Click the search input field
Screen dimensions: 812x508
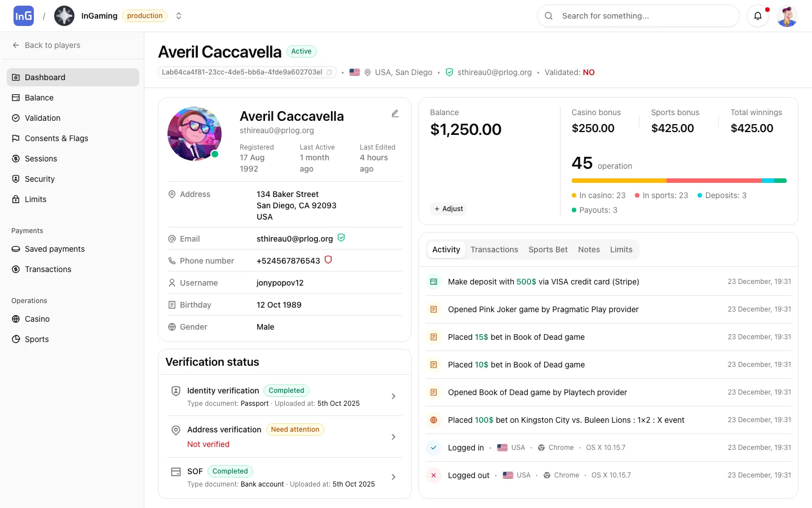click(x=643, y=16)
